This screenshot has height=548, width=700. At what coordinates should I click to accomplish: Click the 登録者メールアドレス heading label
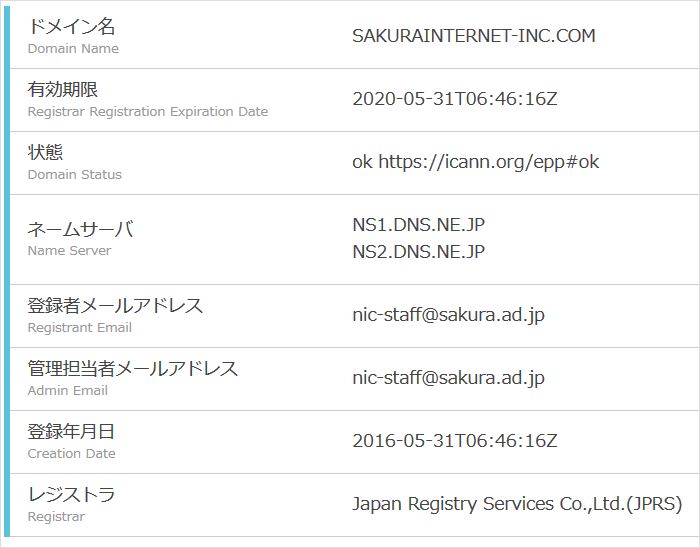[115, 306]
